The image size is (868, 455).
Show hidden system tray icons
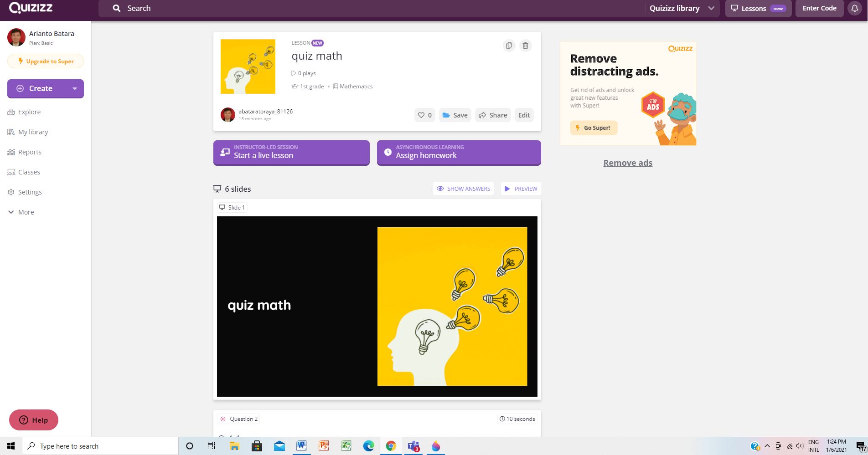click(x=767, y=446)
